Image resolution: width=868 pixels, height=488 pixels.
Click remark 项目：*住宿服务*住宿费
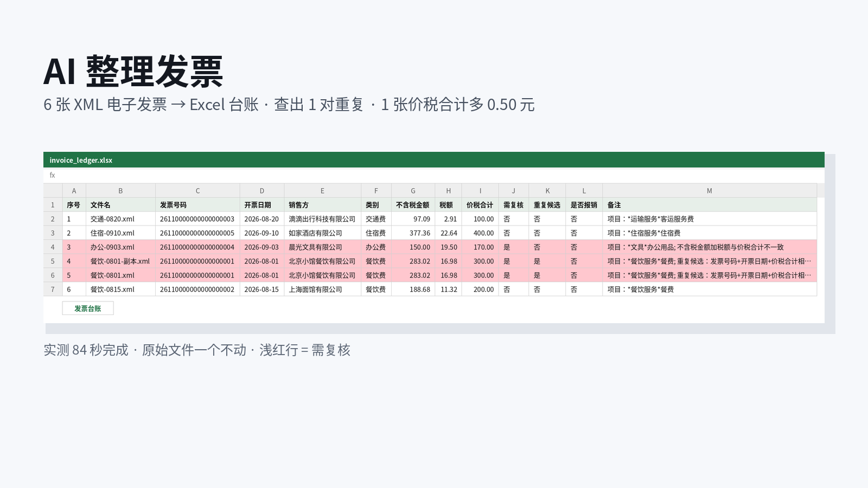[x=710, y=233]
